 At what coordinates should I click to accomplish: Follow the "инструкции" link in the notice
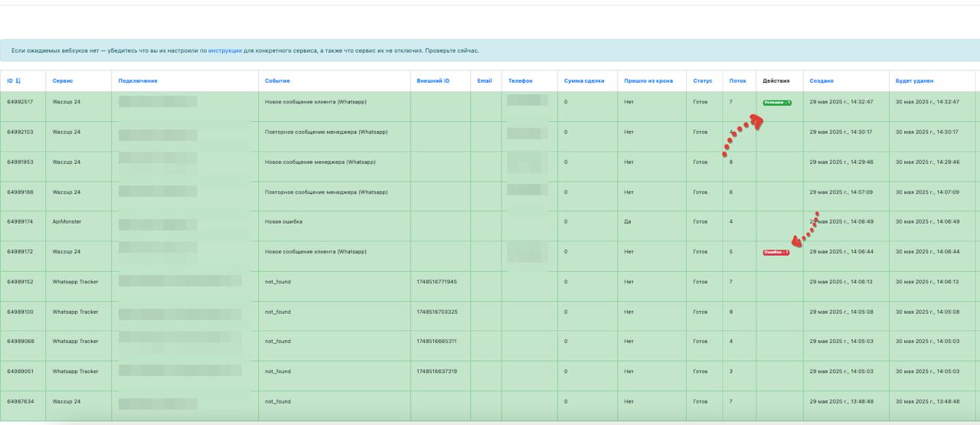pyautogui.click(x=225, y=51)
